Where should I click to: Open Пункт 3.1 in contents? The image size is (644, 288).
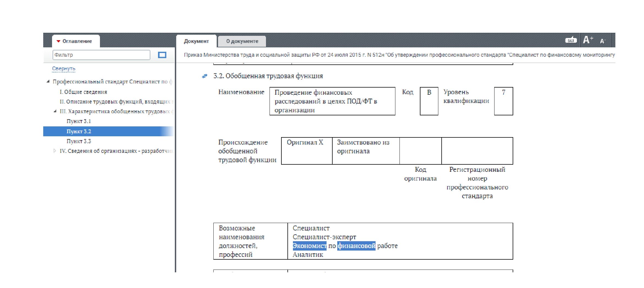coord(79,121)
